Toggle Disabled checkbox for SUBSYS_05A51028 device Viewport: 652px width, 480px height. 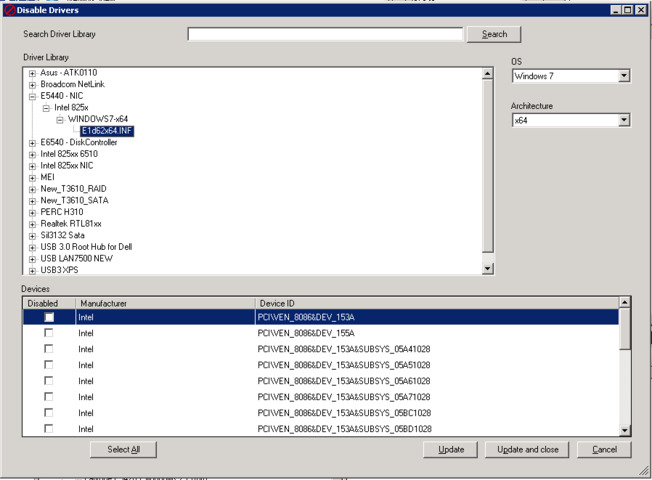tap(49, 365)
